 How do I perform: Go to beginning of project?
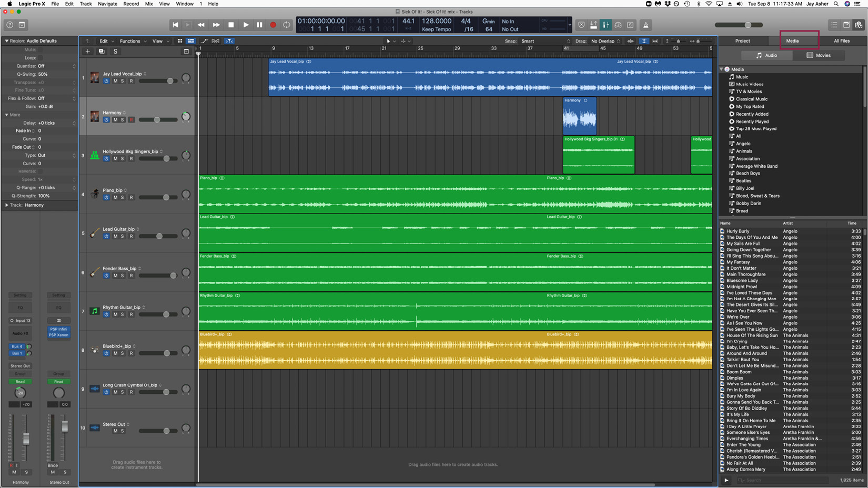[x=175, y=25]
